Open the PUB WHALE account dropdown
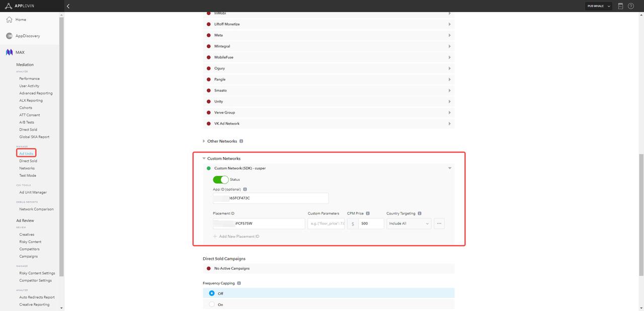Image resolution: width=644 pixels, height=311 pixels. click(x=599, y=6)
